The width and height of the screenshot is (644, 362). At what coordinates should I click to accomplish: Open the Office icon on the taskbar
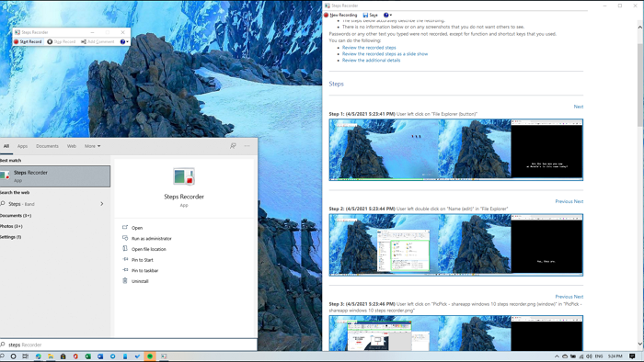[x=75, y=356]
